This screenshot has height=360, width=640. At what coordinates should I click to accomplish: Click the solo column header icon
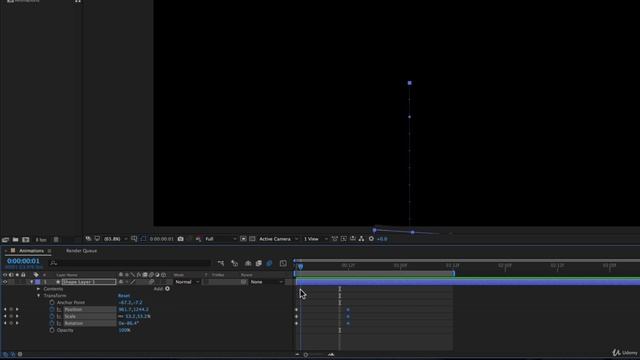[17, 275]
